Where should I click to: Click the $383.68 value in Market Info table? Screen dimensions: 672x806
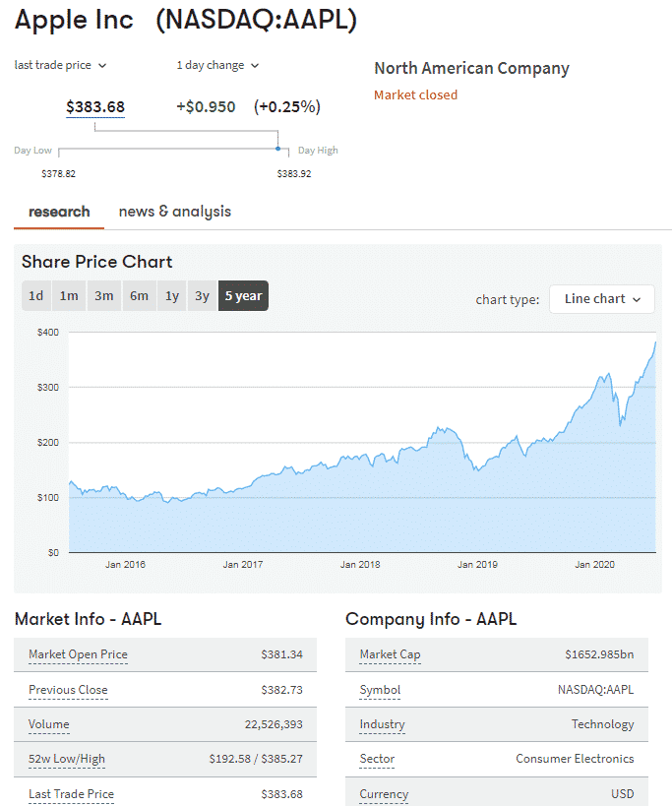tap(282, 794)
